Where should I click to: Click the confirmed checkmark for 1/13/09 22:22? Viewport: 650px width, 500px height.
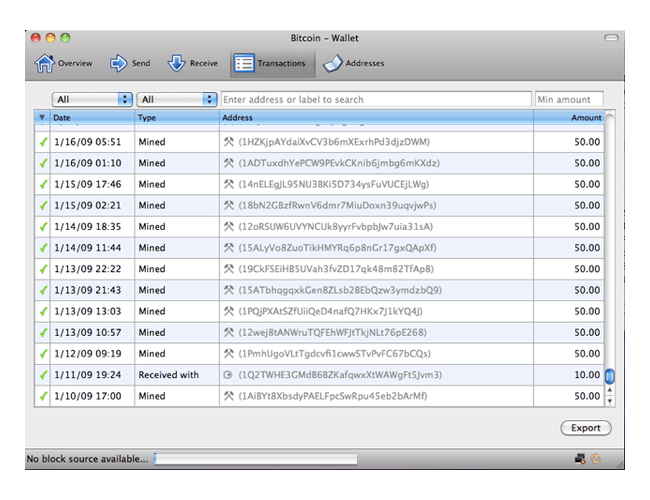coord(43,269)
